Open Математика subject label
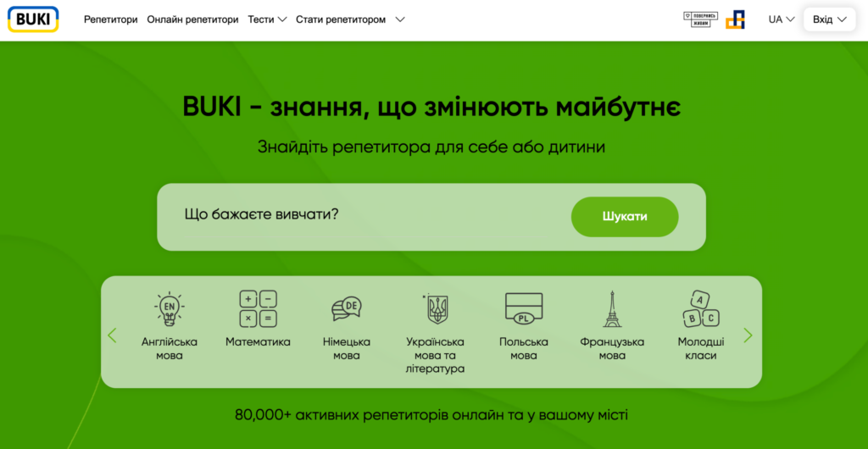The height and width of the screenshot is (449, 868). point(258,342)
